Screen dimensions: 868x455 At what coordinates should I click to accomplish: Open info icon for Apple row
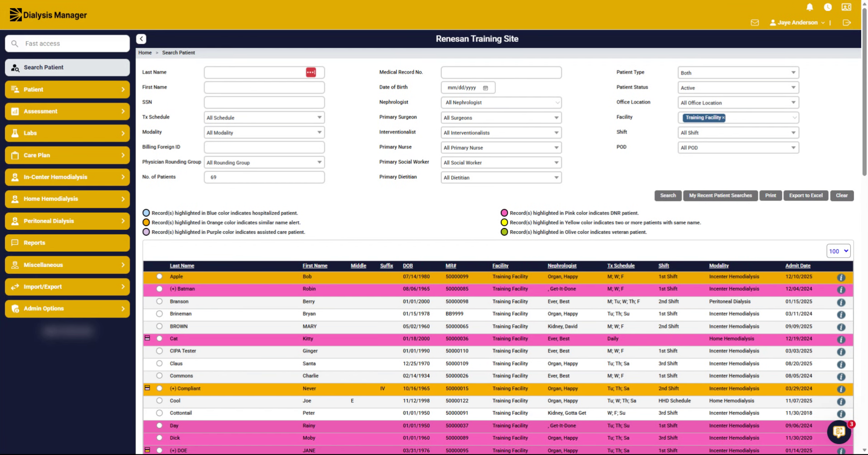click(x=841, y=277)
